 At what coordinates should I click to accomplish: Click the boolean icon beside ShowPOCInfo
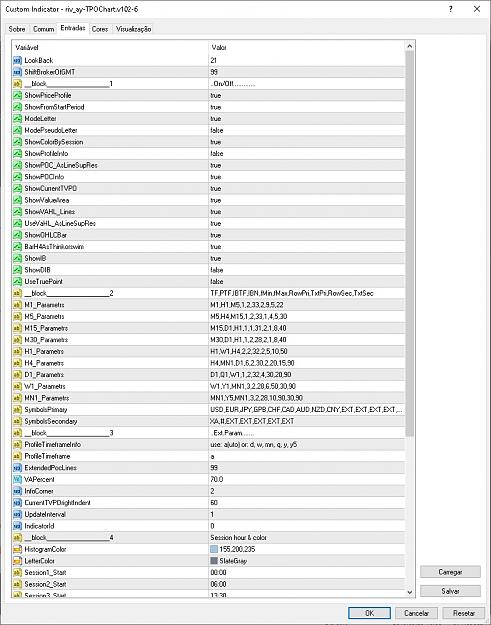coord(17,177)
